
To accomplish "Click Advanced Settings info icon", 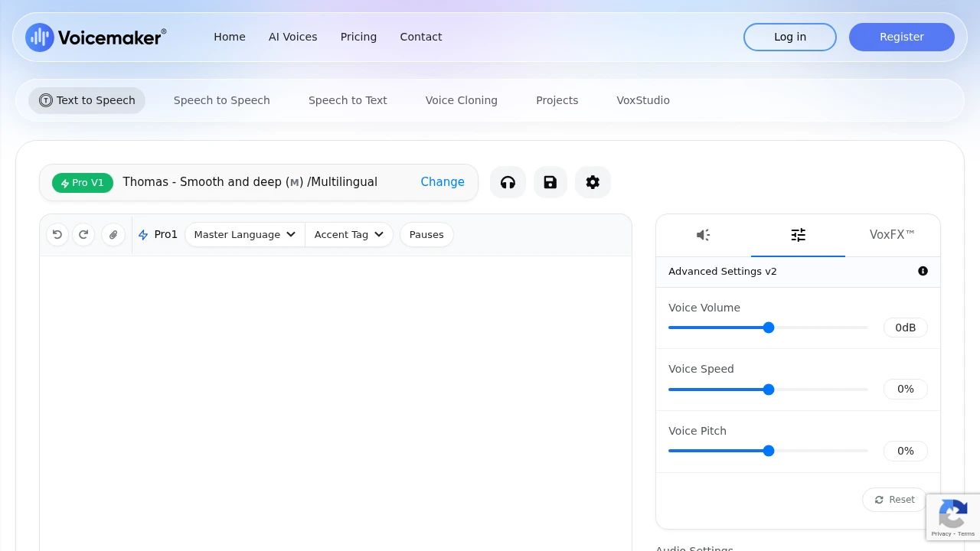I will (x=923, y=271).
